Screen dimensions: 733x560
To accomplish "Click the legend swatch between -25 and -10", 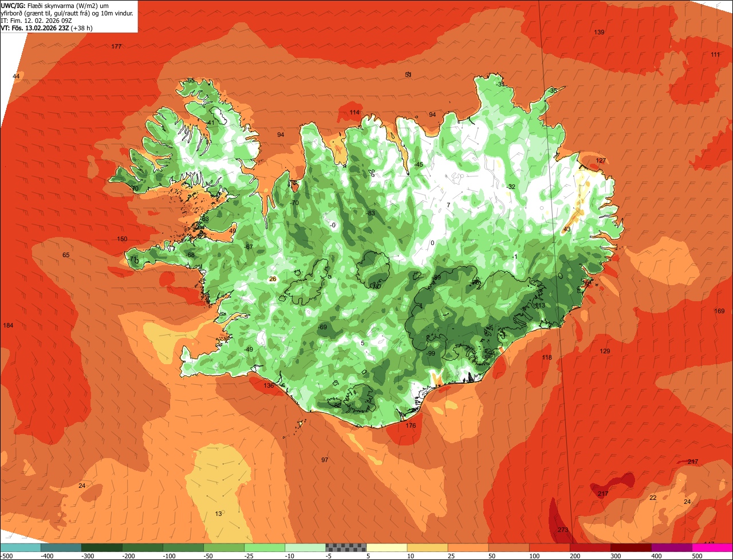I will (265, 547).
